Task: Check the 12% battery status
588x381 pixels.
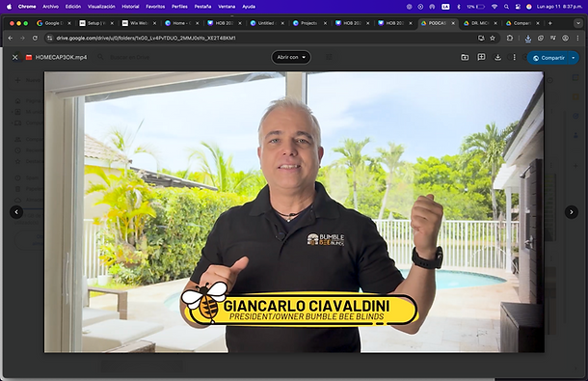Action: point(476,7)
